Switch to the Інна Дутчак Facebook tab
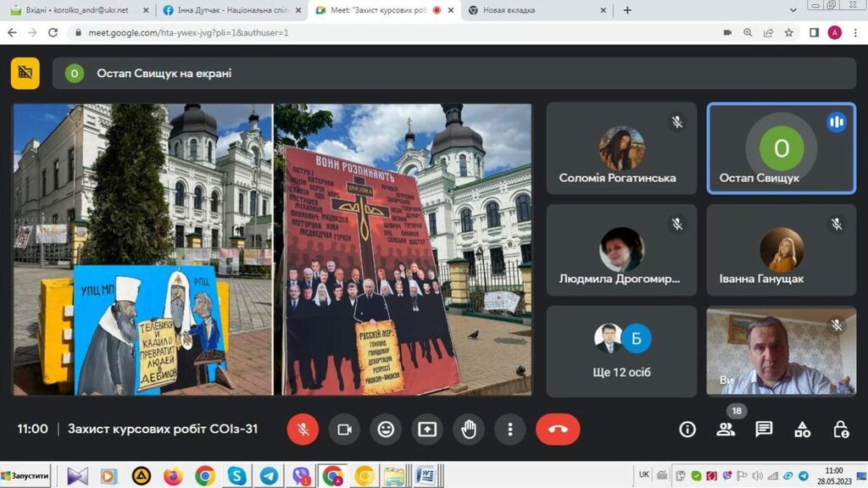Image resolution: width=868 pixels, height=488 pixels. (x=229, y=10)
